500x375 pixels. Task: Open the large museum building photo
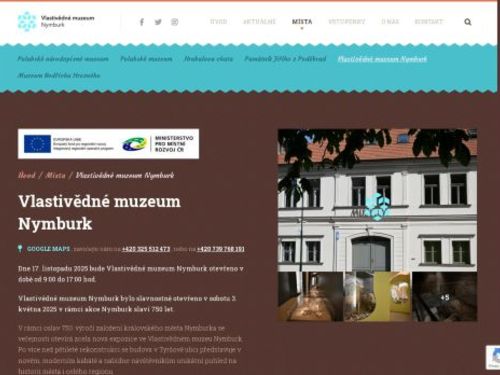(x=377, y=200)
